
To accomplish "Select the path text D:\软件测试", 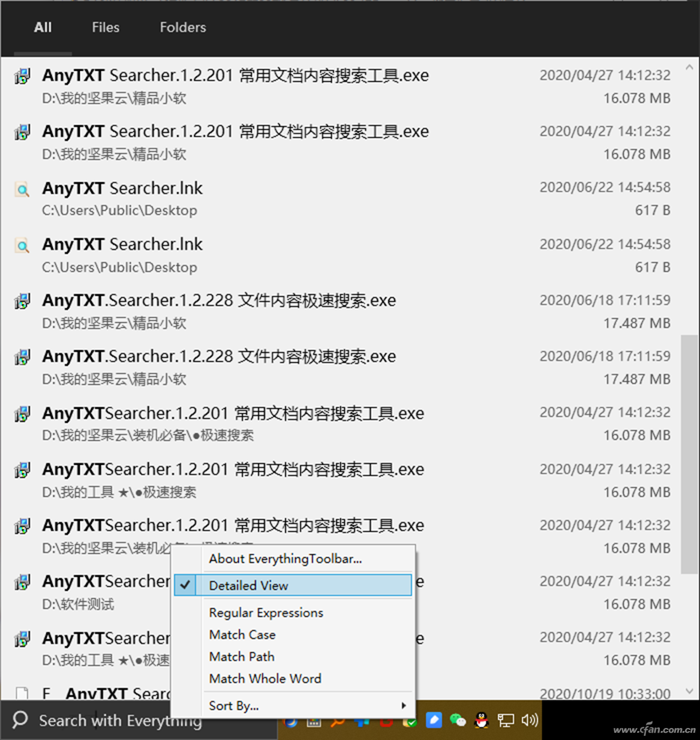I will [78, 604].
